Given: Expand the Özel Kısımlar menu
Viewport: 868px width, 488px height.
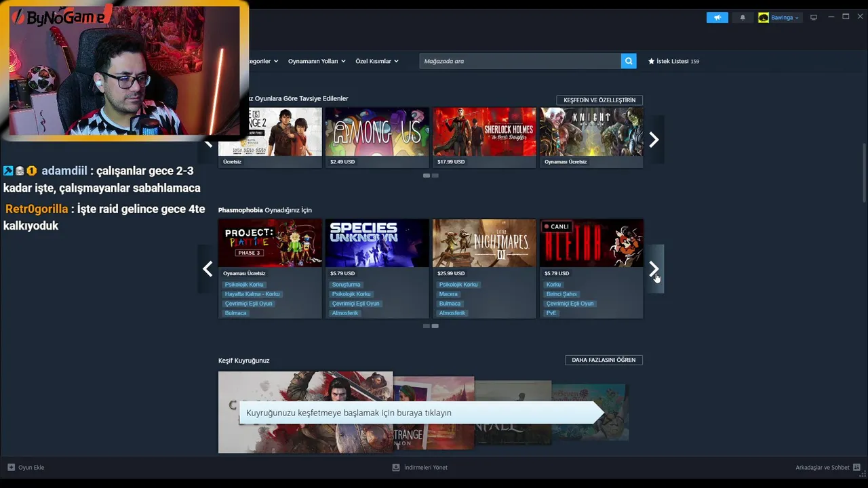Looking at the screenshot, I should 377,61.
